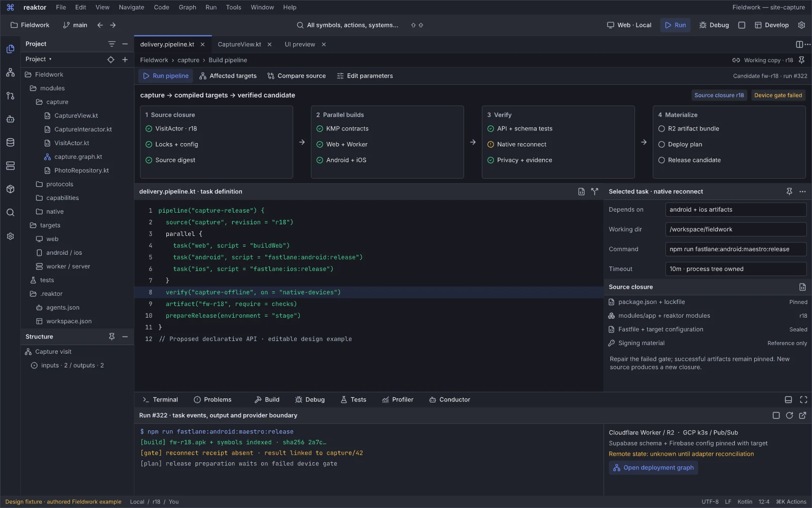Open settings gear in the top toolbar
The image size is (812, 508).
tap(801, 25)
